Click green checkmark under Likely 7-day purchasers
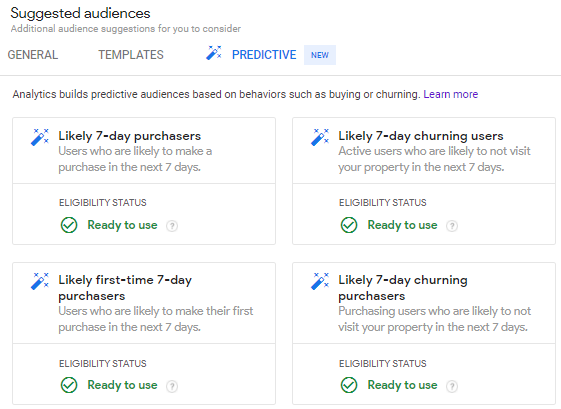 click(x=69, y=225)
